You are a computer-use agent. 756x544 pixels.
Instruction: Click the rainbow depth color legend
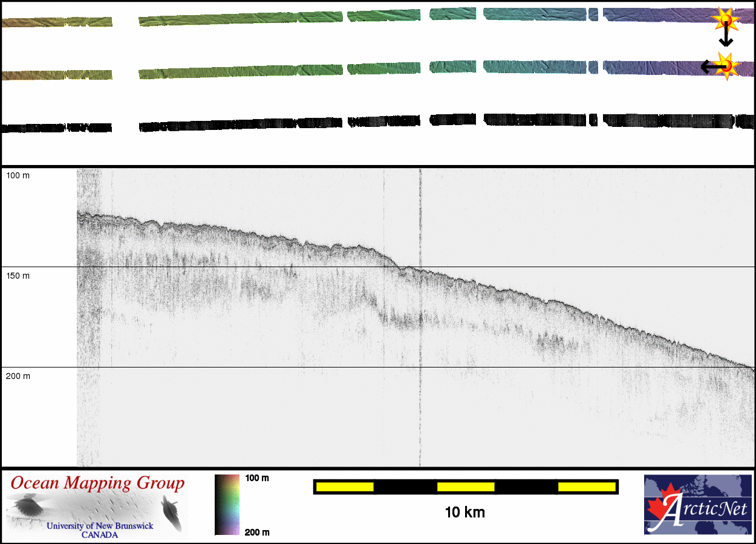pos(227,504)
